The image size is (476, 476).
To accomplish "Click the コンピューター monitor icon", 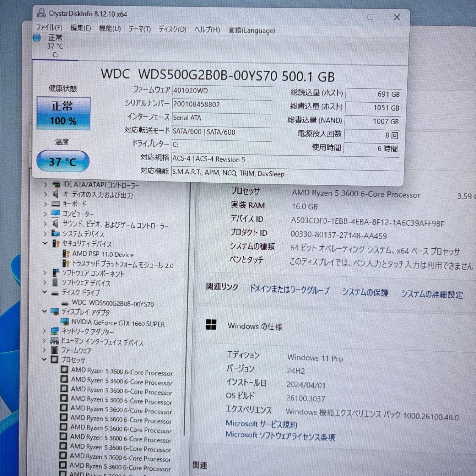I will pos(56,214).
